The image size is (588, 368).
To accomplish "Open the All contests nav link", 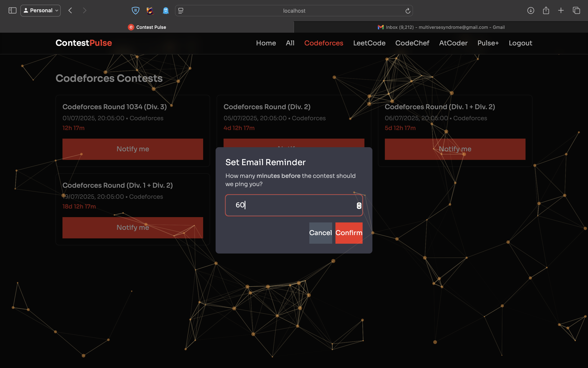I will coord(290,43).
